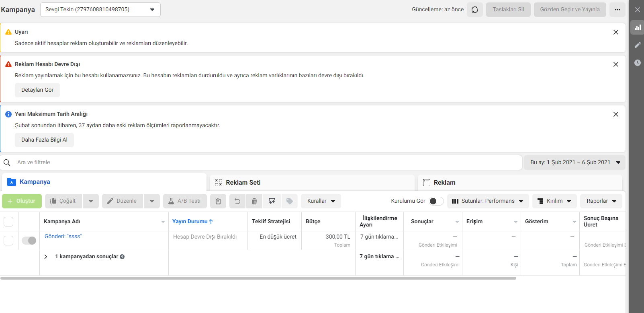This screenshot has width=644, height=313.
Task: Open the date range Bu ay dropdown
Action: (574, 163)
